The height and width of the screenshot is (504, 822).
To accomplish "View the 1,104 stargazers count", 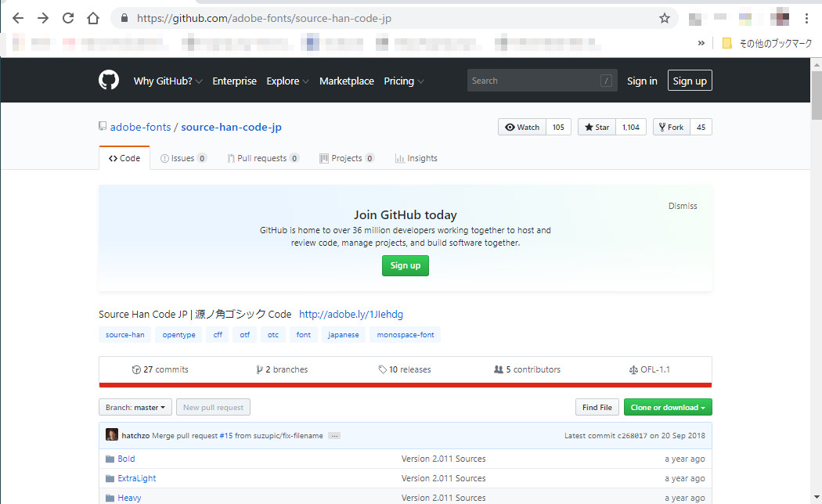I will [x=631, y=128].
